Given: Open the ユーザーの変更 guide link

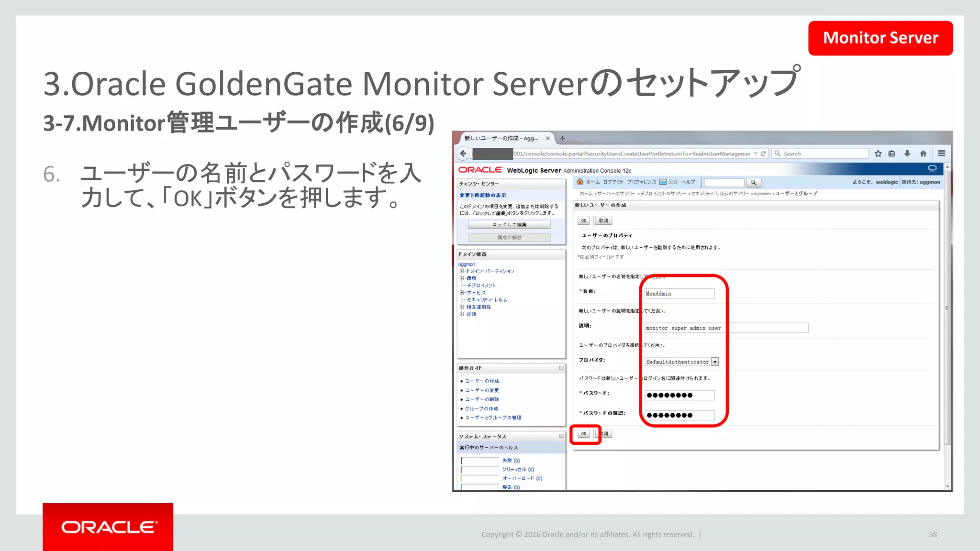Looking at the screenshot, I should (x=482, y=390).
